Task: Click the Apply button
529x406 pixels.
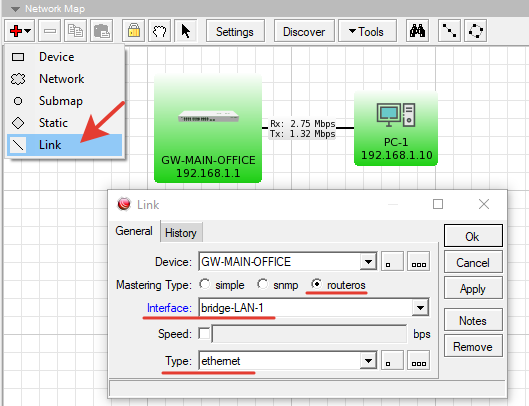Action: (473, 289)
